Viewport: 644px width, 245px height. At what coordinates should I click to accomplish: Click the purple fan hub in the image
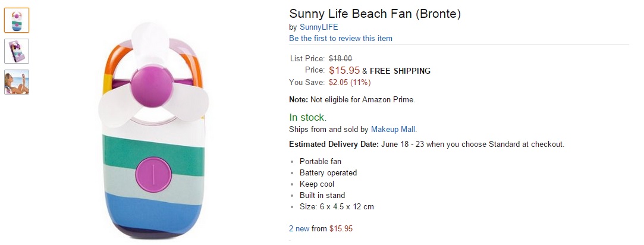tap(155, 84)
